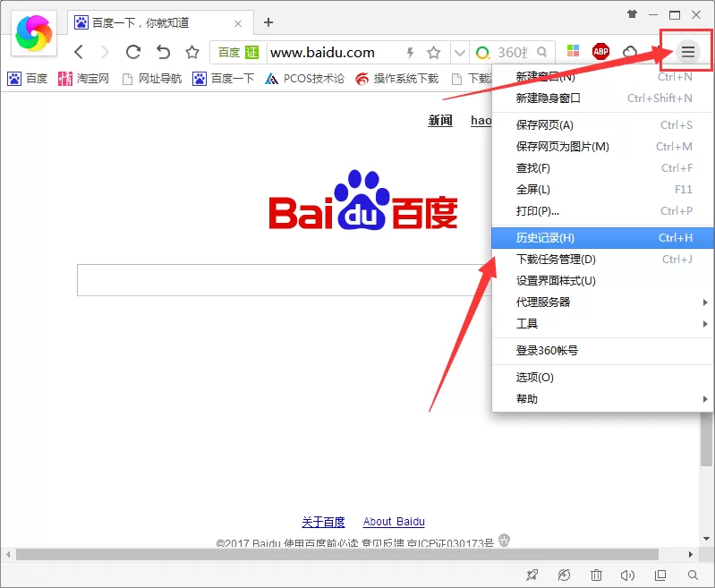The width and height of the screenshot is (715, 588).
Task: Click the 360 search box
Action: tap(512, 53)
